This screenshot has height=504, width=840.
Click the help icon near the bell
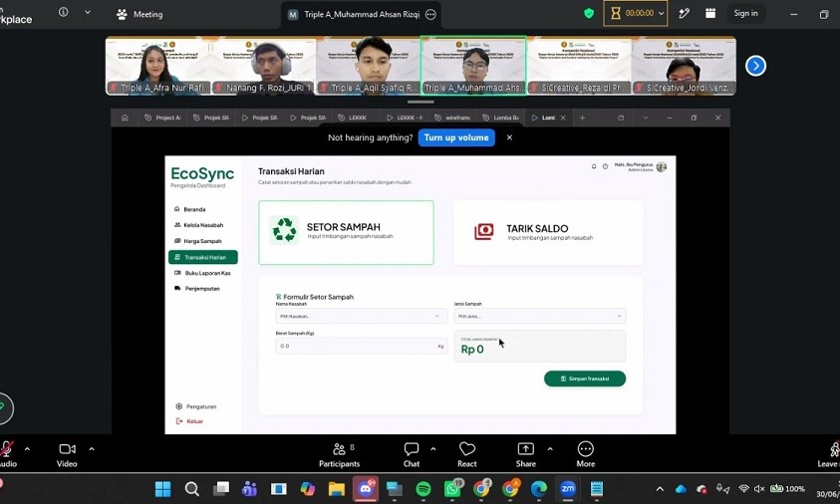(605, 166)
